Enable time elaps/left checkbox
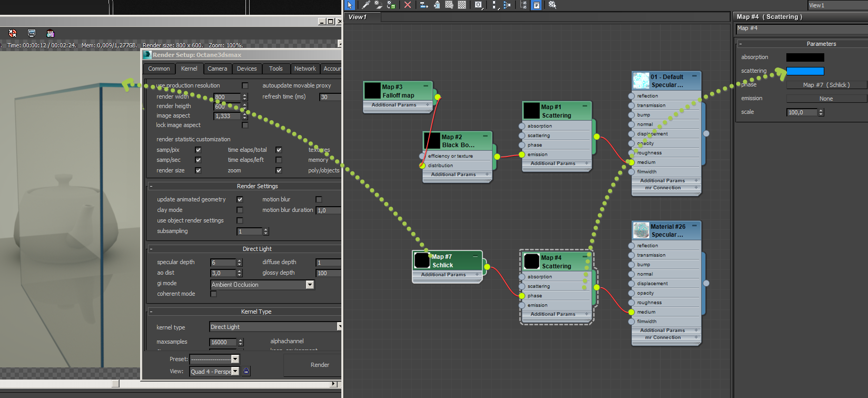 [x=279, y=160]
